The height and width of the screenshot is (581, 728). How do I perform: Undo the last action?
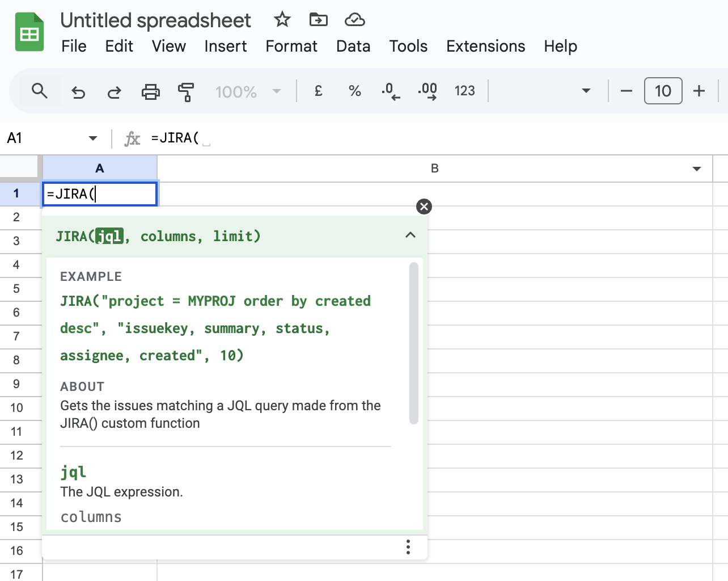pos(78,91)
